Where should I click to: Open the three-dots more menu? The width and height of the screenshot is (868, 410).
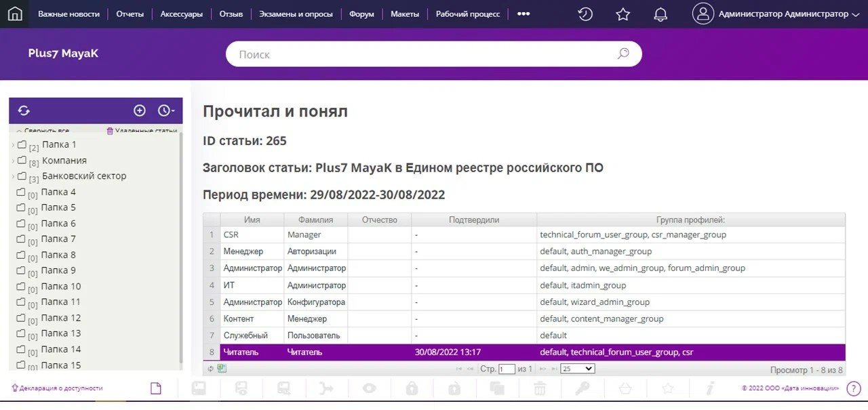tap(524, 14)
